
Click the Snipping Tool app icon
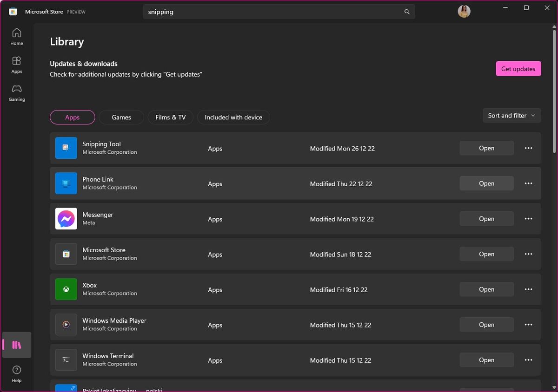tap(66, 148)
